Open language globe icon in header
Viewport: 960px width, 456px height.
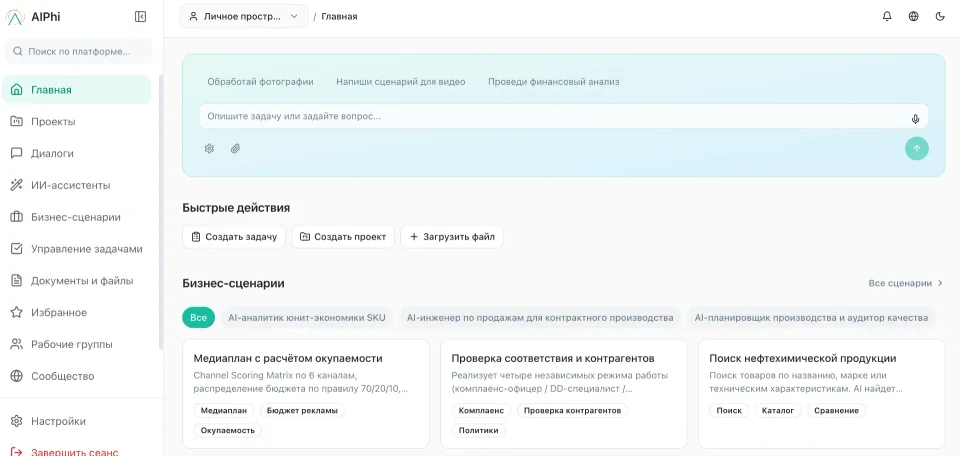coord(913,17)
